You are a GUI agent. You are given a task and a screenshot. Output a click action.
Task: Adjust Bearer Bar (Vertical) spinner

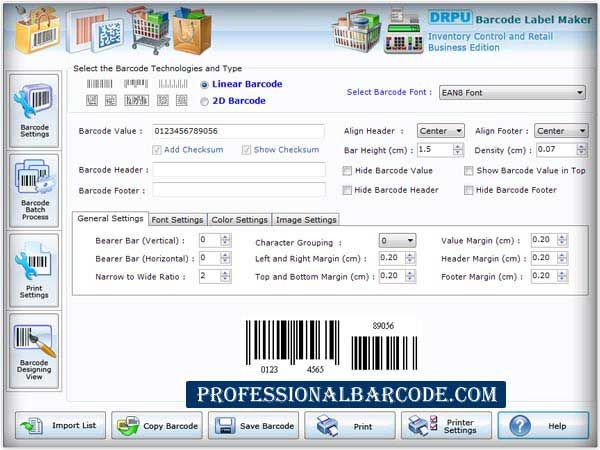(225, 240)
